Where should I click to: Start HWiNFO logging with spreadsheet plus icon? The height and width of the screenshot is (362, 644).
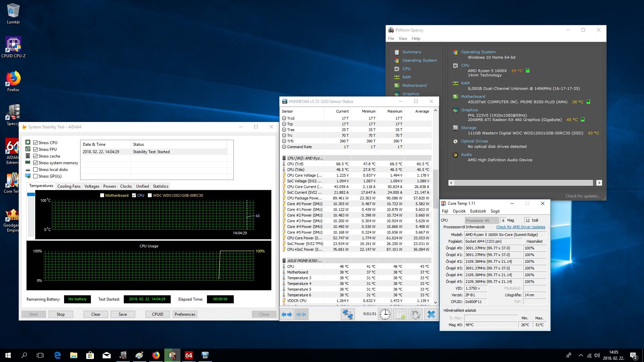pyautogui.click(x=400, y=314)
